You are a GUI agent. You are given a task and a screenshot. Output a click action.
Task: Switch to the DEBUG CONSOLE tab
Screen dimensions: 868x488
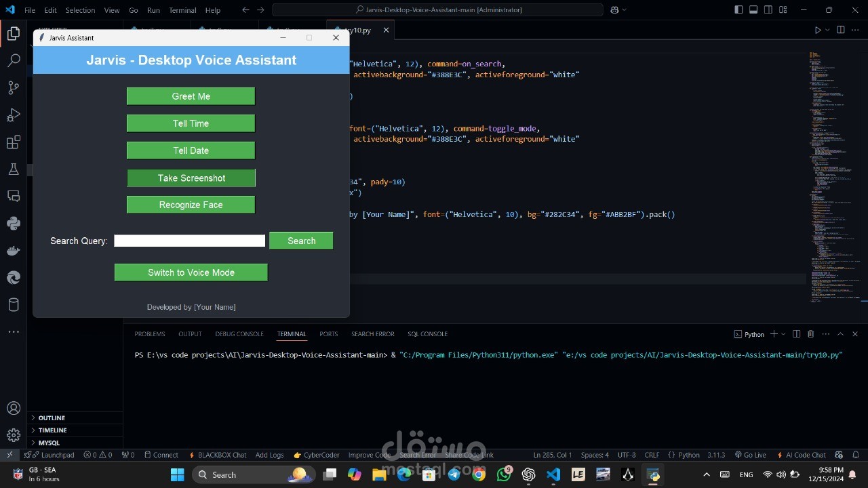[x=239, y=334]
